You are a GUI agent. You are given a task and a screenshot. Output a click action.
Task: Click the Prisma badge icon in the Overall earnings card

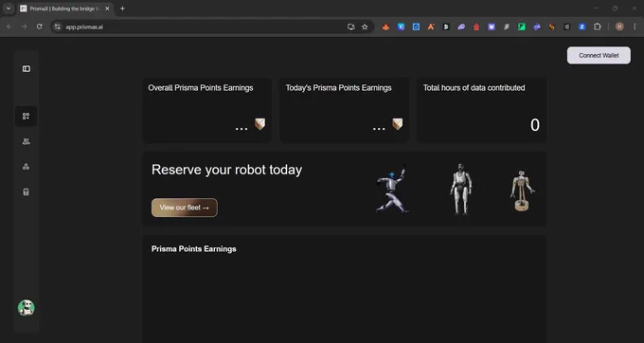coord(260,124)
